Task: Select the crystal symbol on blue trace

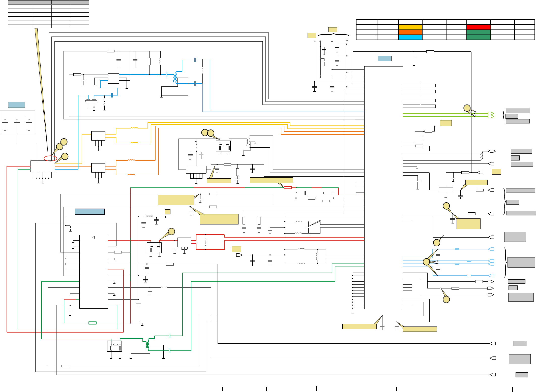Action: (91, 101)
